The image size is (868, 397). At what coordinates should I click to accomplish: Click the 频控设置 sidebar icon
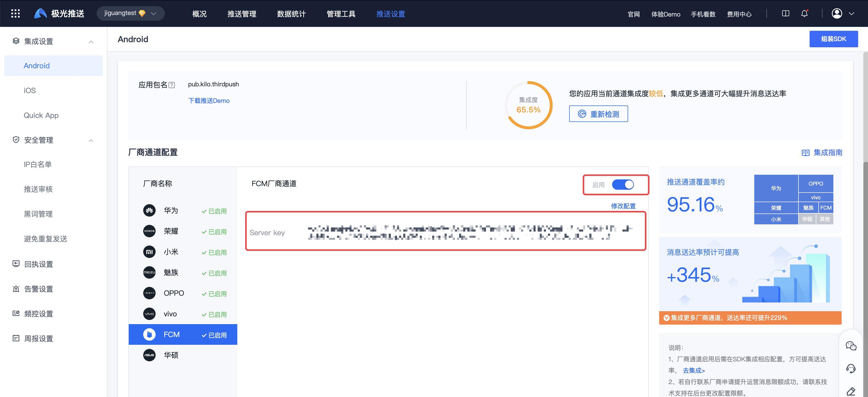pyautogui.click(x=16, y=313)
